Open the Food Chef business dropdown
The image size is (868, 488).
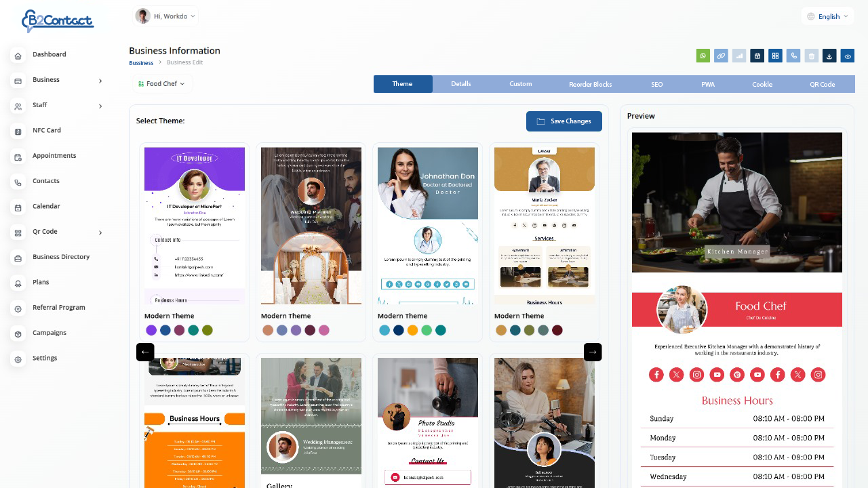[161, 84]
